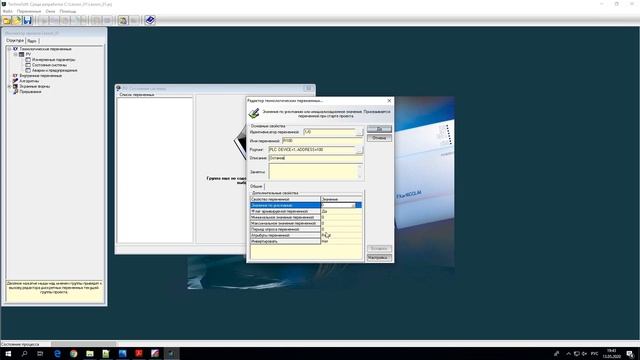This screenshot has width=640, height=360.
Task: Click the variable list in PV window
Action: [155, 170]
